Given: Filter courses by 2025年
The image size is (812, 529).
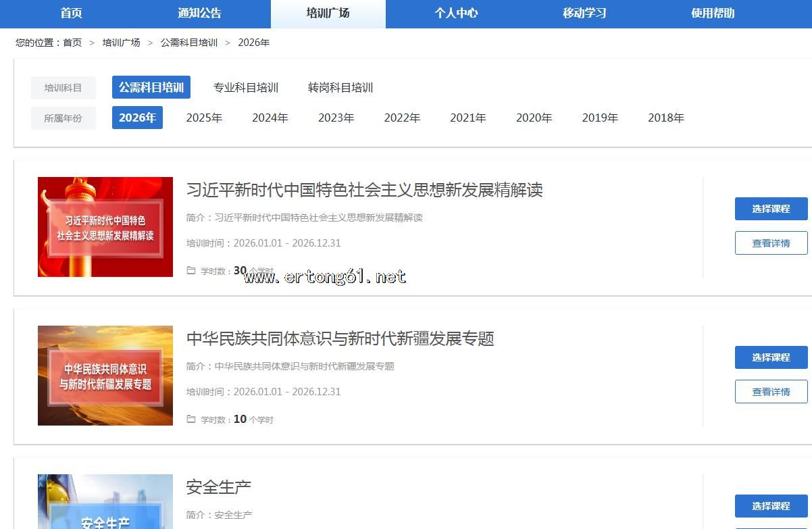Looking at the screenshot, I should 204,118.
